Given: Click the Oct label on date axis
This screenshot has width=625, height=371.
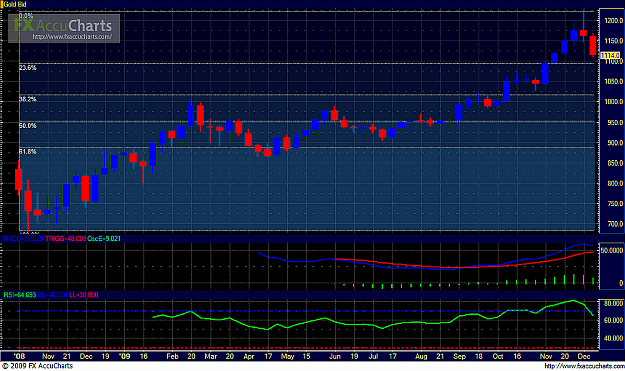Looking at the screenshot, I should [x=498, y=356].
